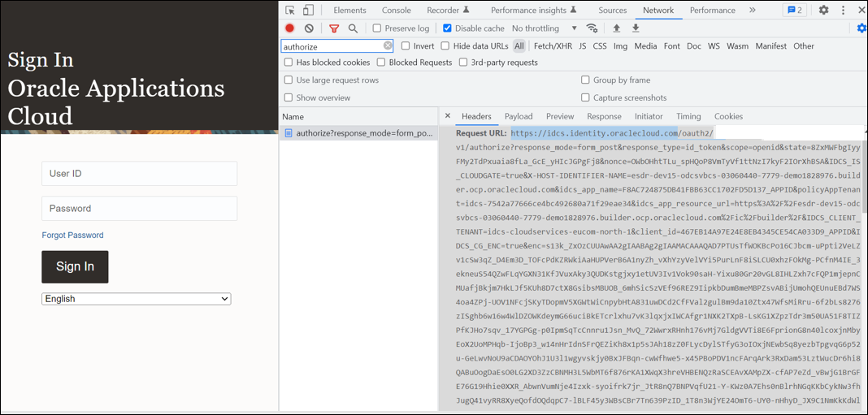
Task: Check 3rd-party requests checkbox
Action: click(x=463, y=63)
